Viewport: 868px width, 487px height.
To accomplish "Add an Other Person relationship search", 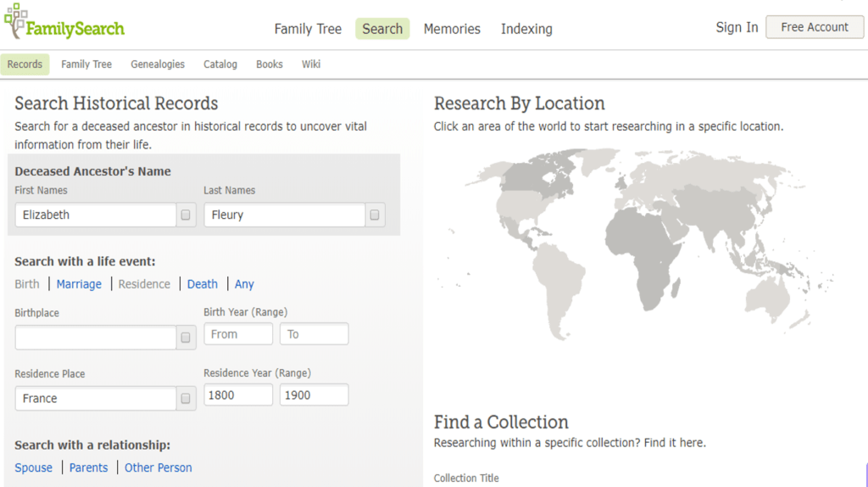I will point(159,467).
